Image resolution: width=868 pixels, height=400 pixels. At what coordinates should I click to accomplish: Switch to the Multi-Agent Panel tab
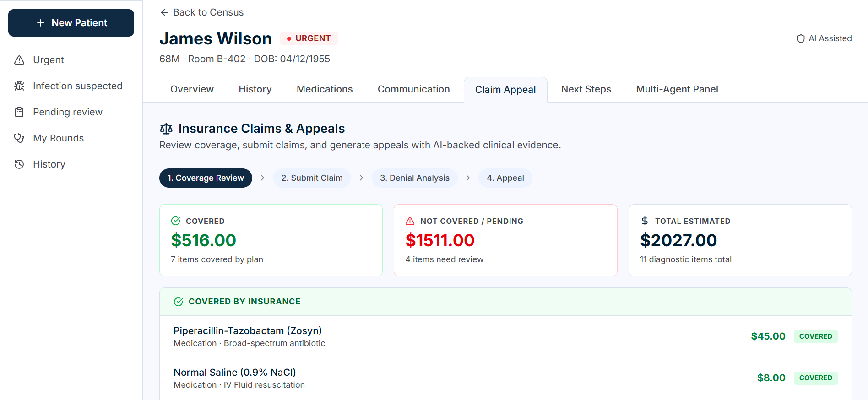click(677, 89)
